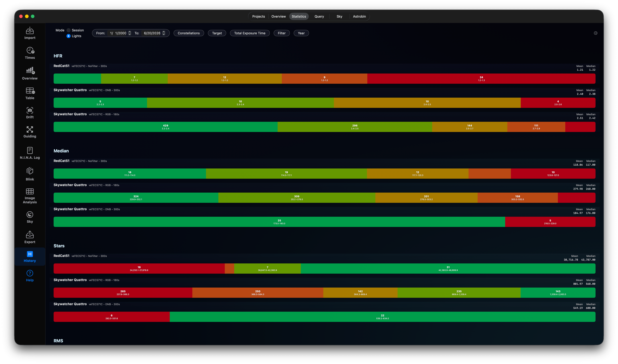618x364 pixels.
Task: Click Stars Quattro RGB segment 235
Action: pos(459,293)
